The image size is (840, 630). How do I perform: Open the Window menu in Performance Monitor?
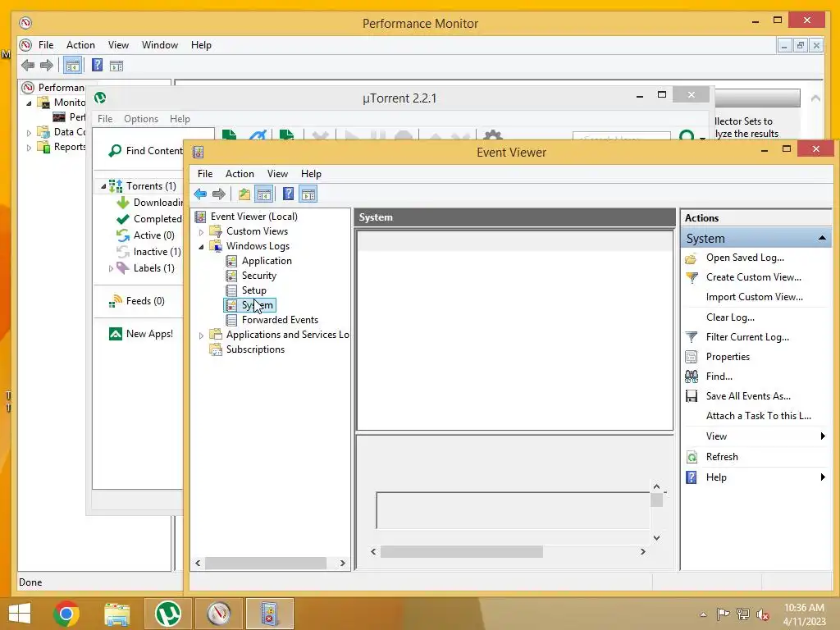(x=160, y=45)
